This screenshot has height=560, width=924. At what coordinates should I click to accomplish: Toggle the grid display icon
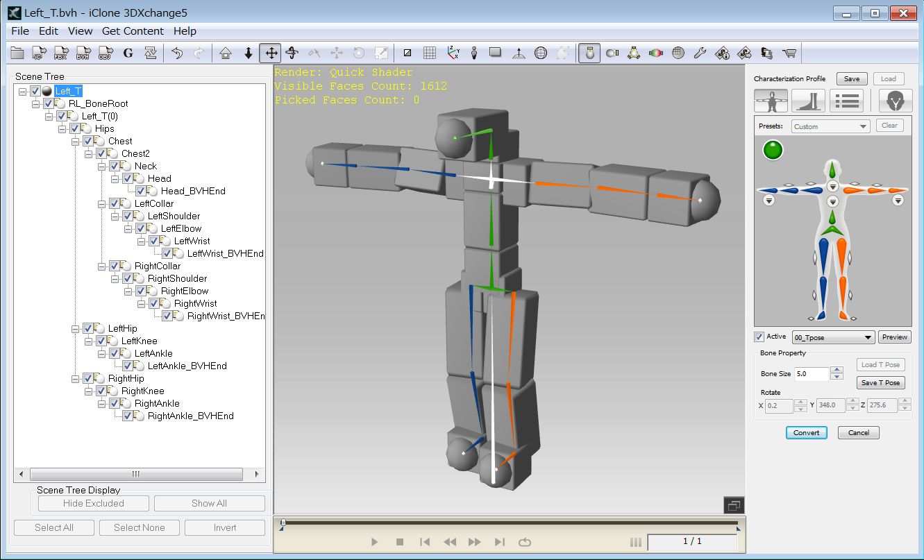[x=430, y=53]
